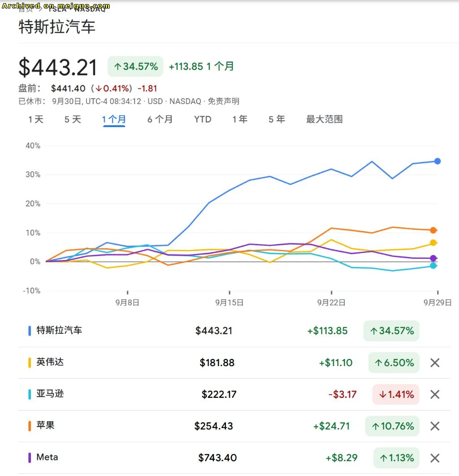459x476 pixels.
Task: Click the 34.57% gain badge beside price
Action: (135, 66)
